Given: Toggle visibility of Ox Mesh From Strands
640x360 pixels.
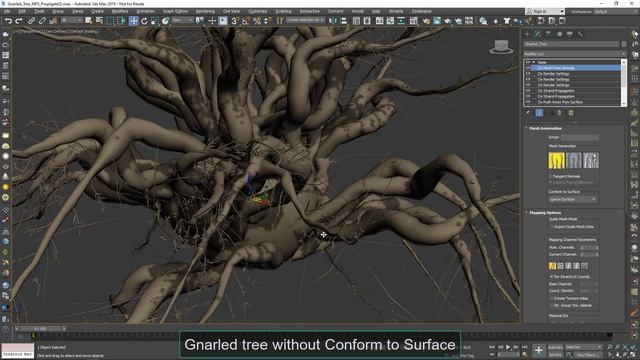Looking at the screenshot, I should click(528, 68).
